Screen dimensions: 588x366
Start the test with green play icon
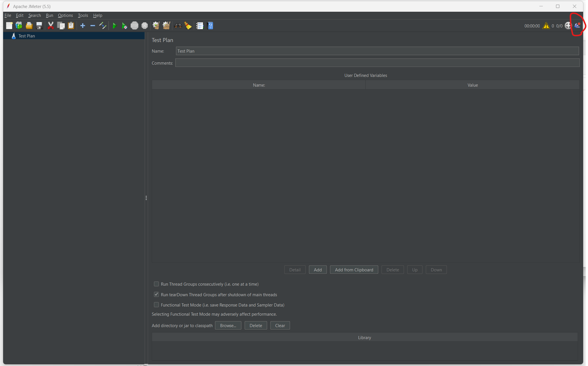[114, 26]
